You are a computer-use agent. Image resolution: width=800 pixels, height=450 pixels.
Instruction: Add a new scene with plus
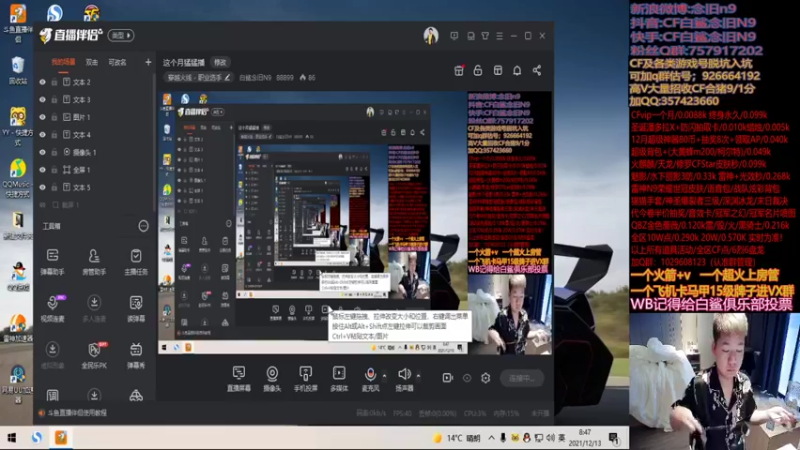tap(148, 62)
